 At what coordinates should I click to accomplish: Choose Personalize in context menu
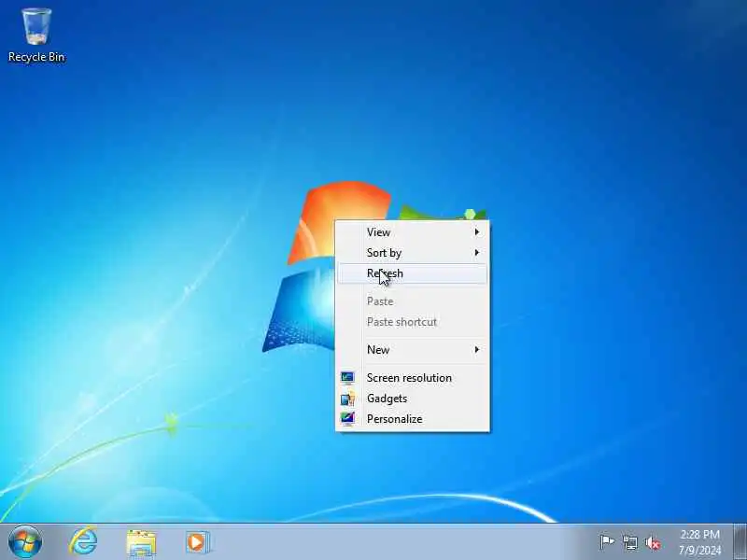[x=413, y=419]
